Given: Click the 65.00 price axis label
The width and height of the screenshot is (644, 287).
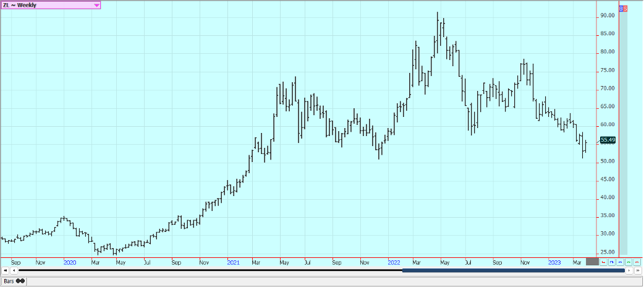Looking at the screenshot, I should (608, 106).
